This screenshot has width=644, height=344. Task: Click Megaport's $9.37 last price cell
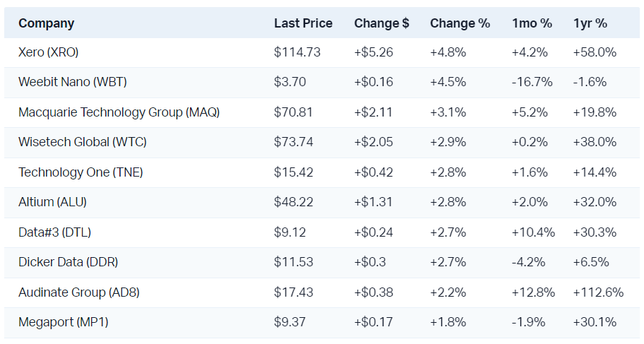290,322
